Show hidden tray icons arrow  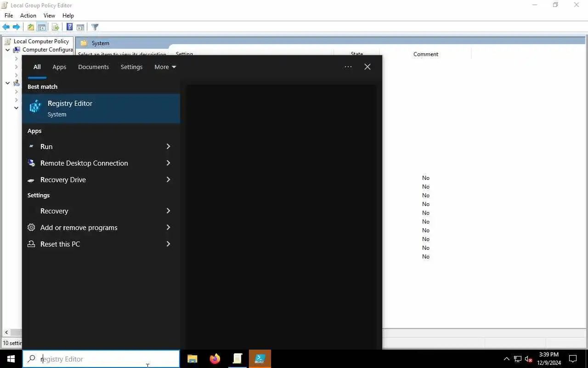pyautogui.click(x=507, y=359)
